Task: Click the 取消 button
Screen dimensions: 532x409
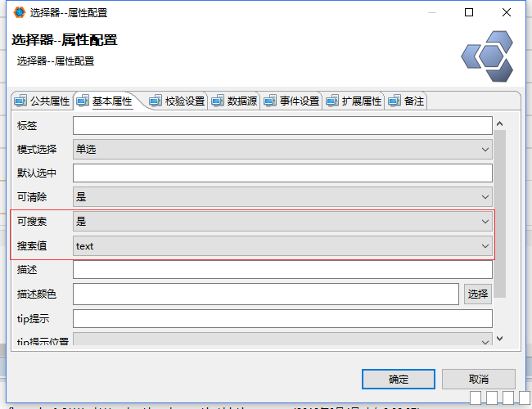Action: [479, 380]
